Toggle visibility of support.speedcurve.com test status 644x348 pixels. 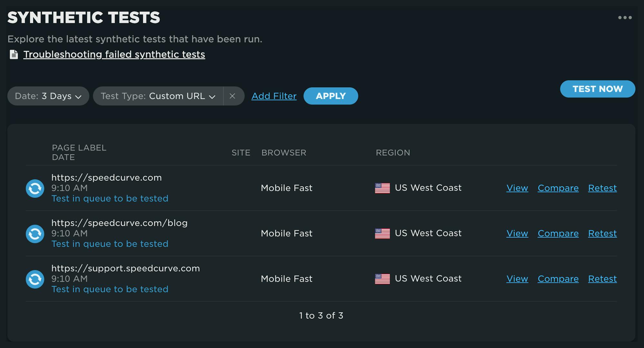35,279
